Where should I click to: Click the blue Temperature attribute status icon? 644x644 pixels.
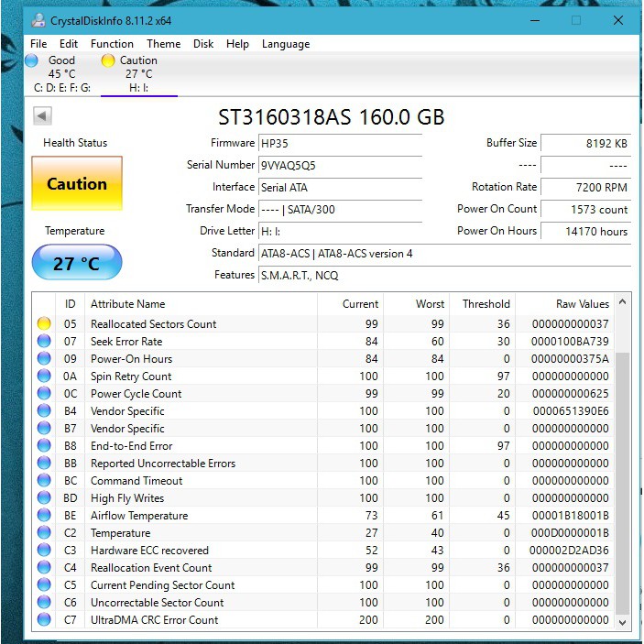(44, 533)
